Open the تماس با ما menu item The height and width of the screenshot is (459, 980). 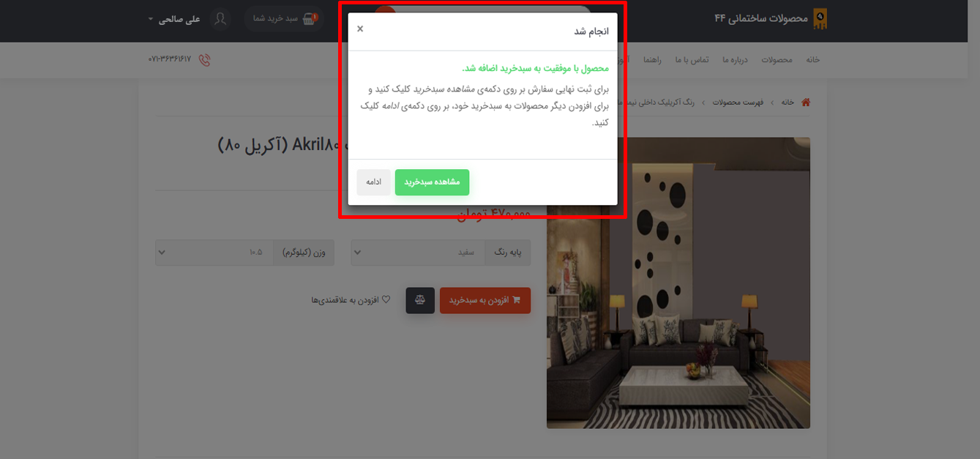point(692,60)
